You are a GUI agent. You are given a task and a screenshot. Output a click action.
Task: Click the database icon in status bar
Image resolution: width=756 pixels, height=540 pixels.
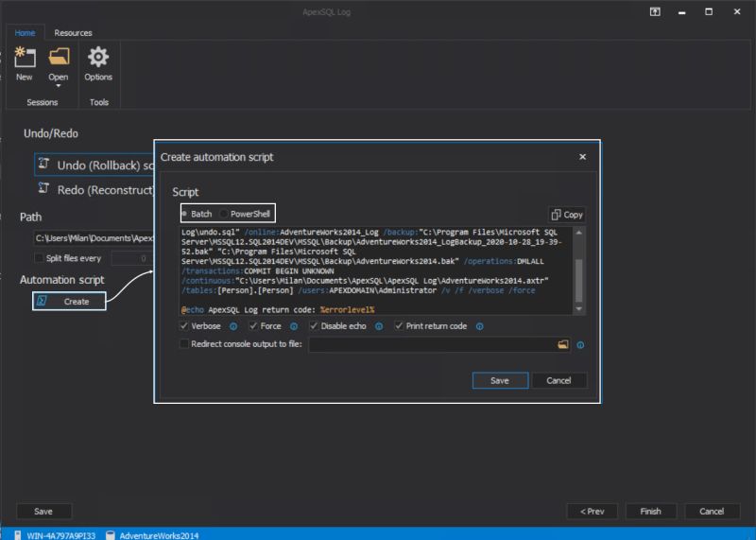coord(111,535)
